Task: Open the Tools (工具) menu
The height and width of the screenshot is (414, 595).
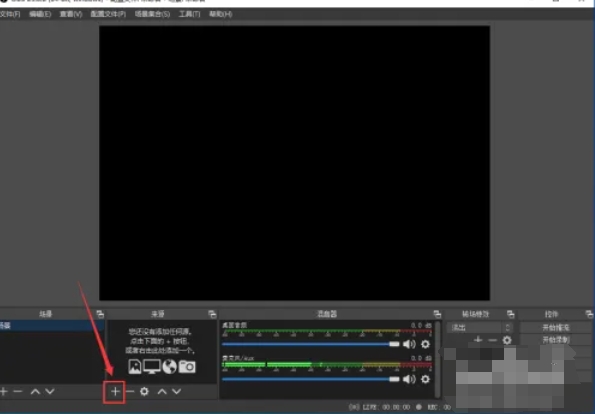Action: (189, 14)
